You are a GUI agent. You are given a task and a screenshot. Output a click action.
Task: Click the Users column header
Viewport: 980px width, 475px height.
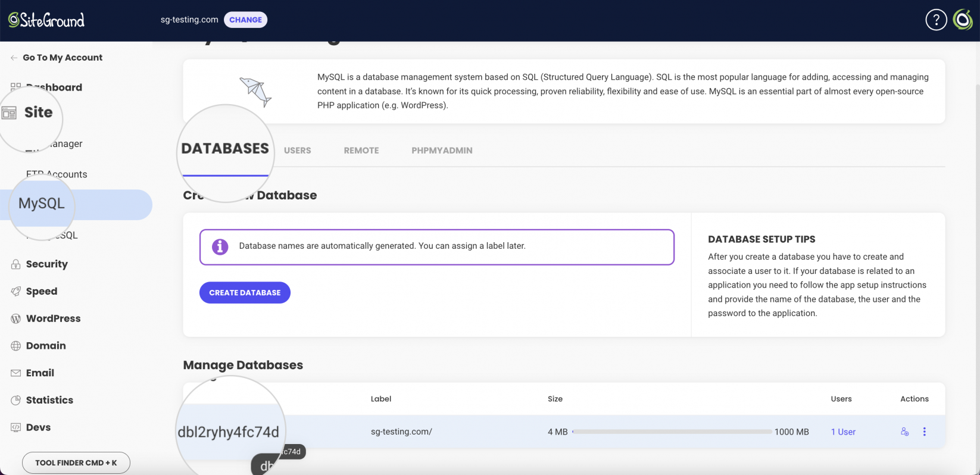[x=841, y=399]
